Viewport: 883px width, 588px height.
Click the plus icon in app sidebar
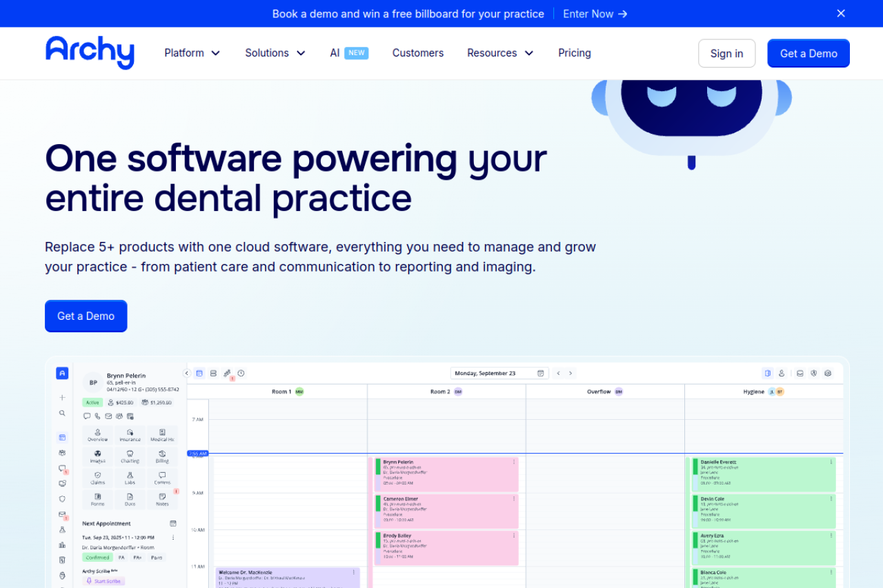(62, 398)
